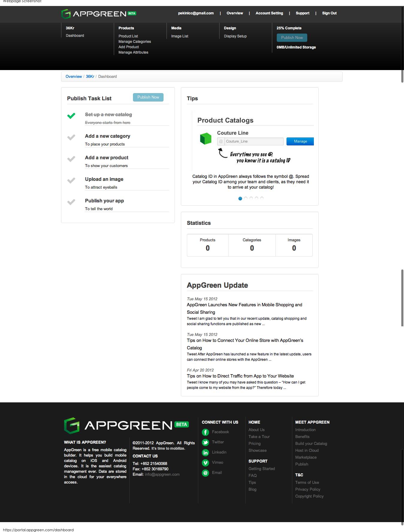
Task: Click info@appgreen.com email link
Action: [162, 475]
